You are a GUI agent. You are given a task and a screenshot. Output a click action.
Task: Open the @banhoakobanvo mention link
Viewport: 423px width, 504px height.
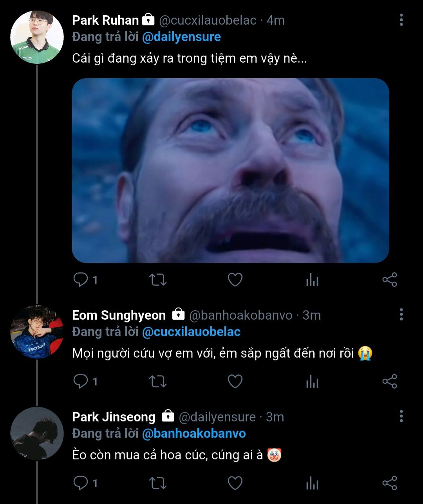coord(194,434)
